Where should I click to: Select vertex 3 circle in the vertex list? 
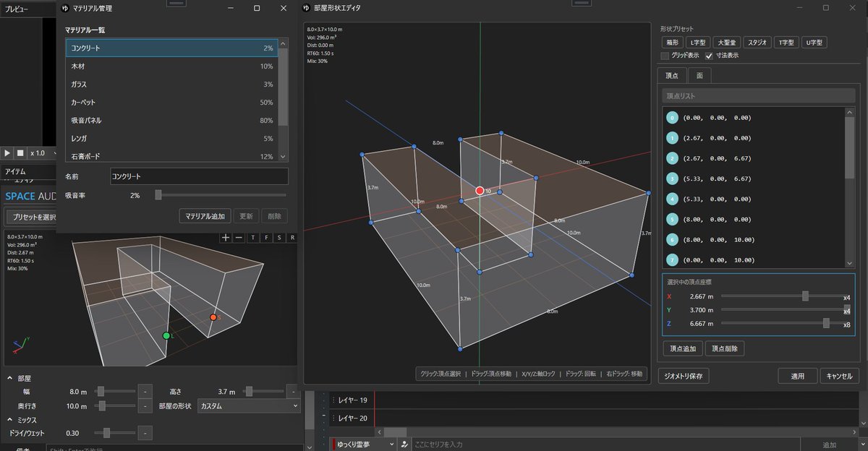click(672, 178)
